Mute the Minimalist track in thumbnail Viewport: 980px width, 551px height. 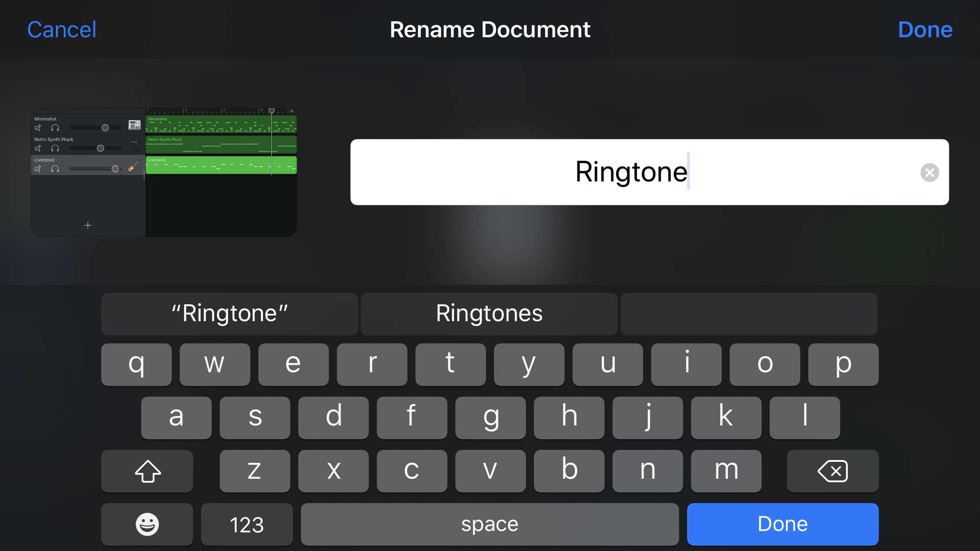pos(38,128)
